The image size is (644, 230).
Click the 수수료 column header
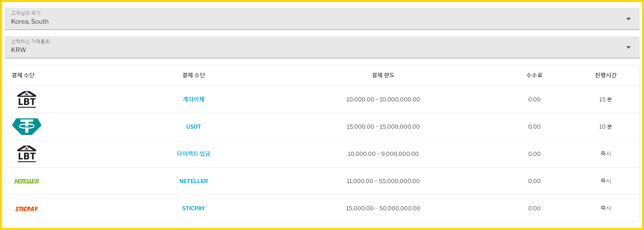coord(534,75)
